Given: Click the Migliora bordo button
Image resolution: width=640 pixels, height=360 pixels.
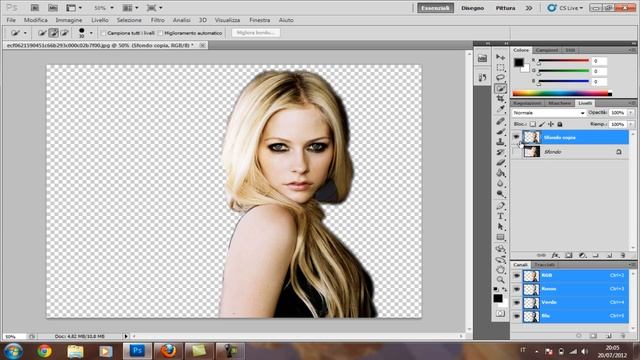Looking at the screenshot, I should [256, 33].
